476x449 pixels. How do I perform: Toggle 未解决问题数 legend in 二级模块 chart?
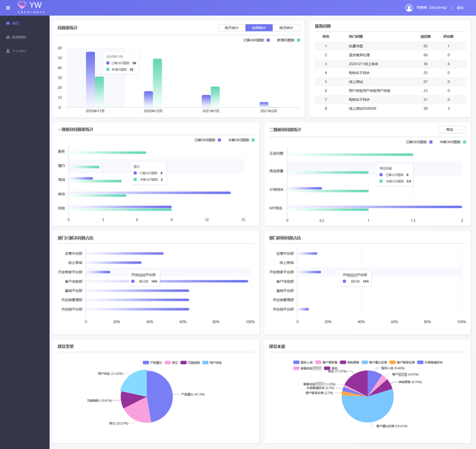click(x=453, y=141)
